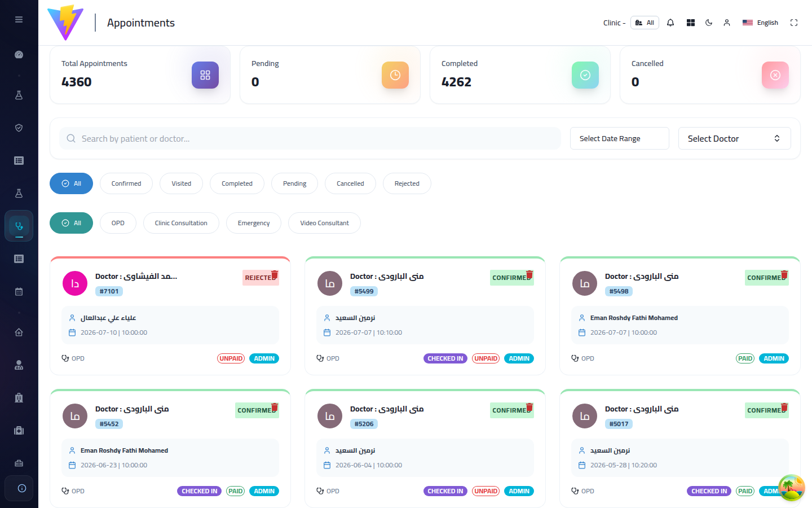Select the Video Consultant type filter
The height and width of the screenshot is (508, 812).
pyautogui.click(x=324, y=223)
